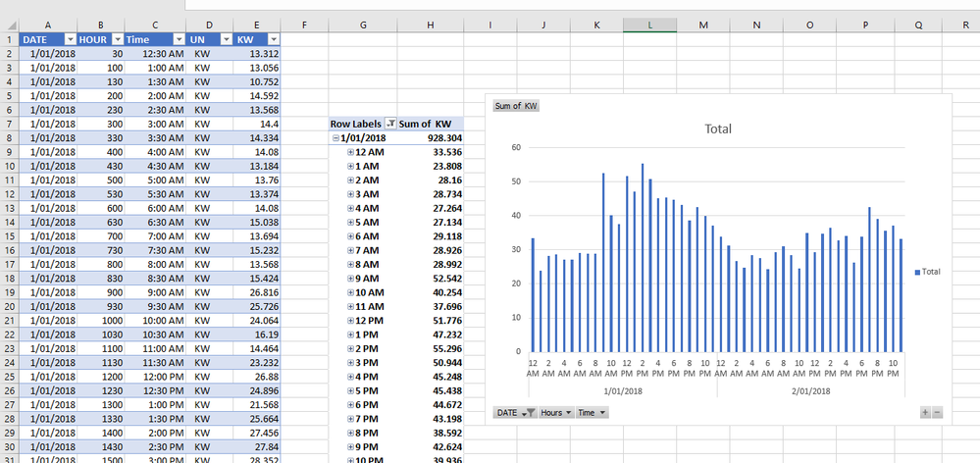Click the chart's expand field plus button
Image resolution: width=980 pixels, height=463 pixels.
tap(924, 413)
